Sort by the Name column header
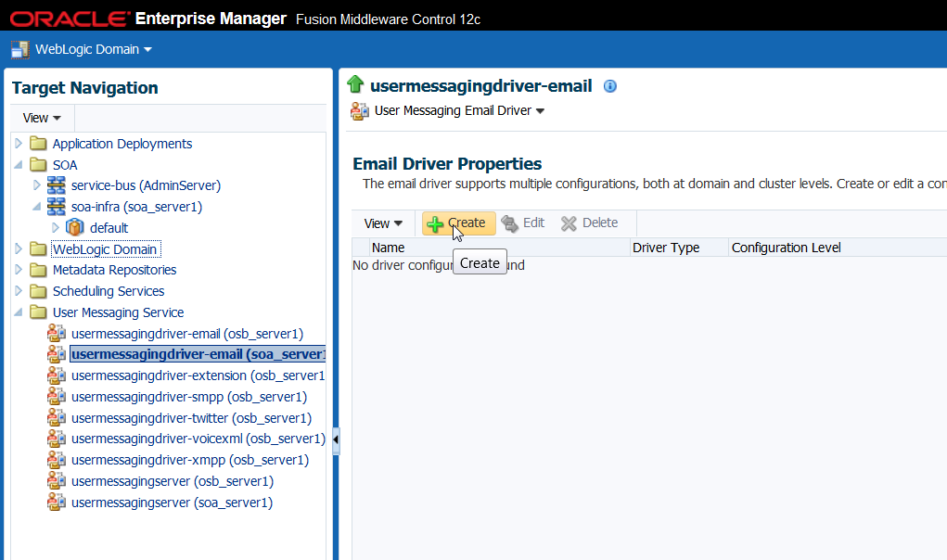Screen dimensions: 947x560 click(x=499, y=248)
